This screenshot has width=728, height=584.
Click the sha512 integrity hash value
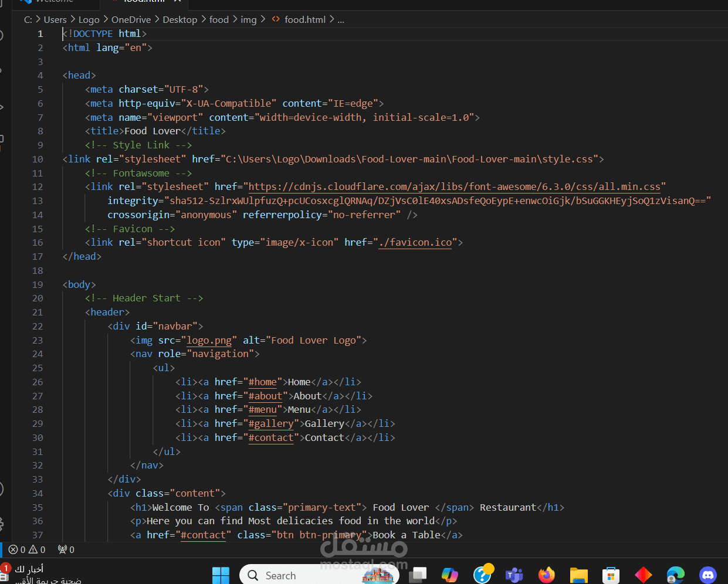pyautogui.click(x=438, y=201)
